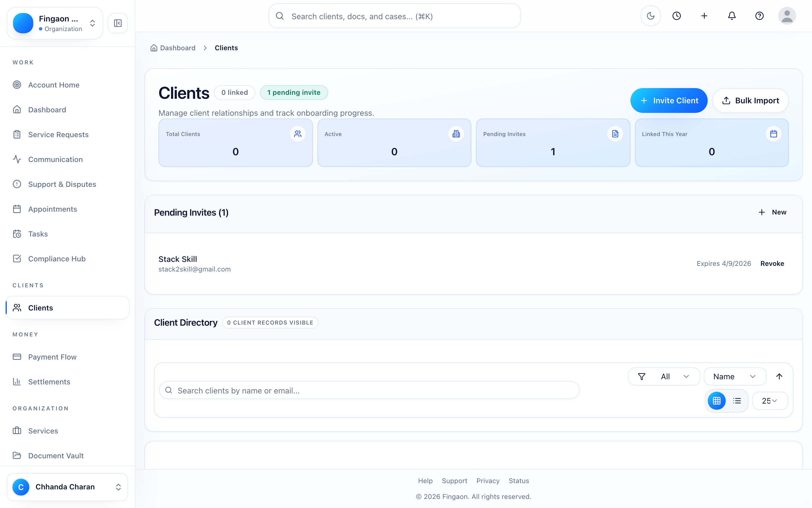Expand Chhanda Charan user menu
The width and height of the screenshot is (812, 508).
[67, 487]
